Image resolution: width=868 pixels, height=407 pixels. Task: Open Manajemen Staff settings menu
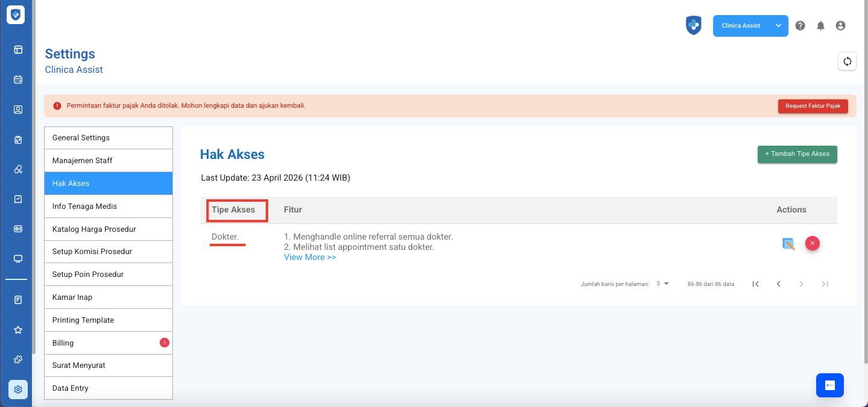coord(108,161)
